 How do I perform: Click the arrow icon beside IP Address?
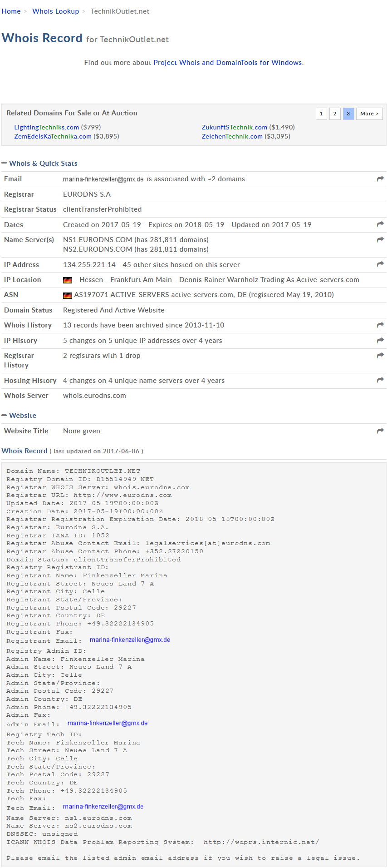point(380,264)
